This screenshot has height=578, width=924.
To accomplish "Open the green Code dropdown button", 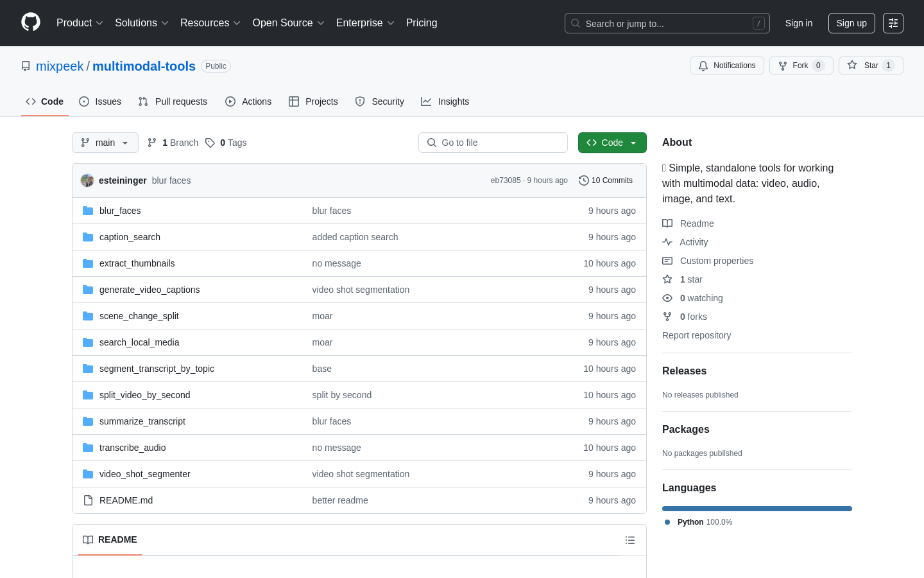I will click(x=612, y=143).
